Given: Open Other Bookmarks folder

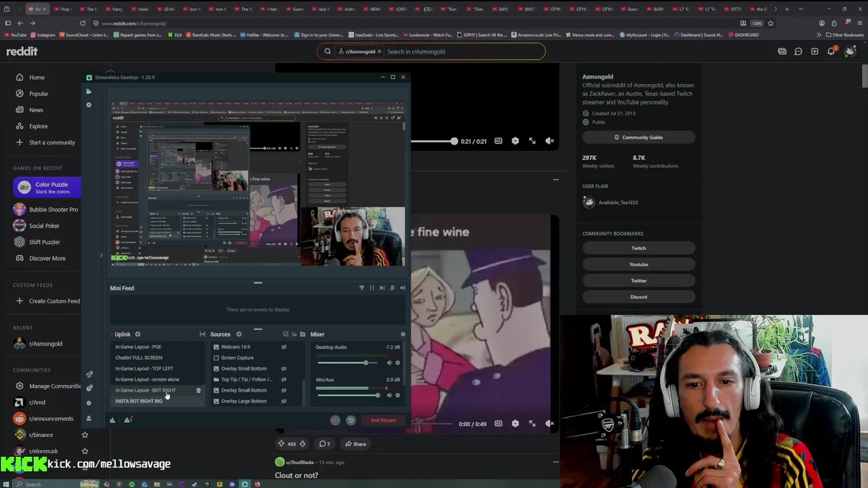Looking at the screenshot, I should point(844,35).
